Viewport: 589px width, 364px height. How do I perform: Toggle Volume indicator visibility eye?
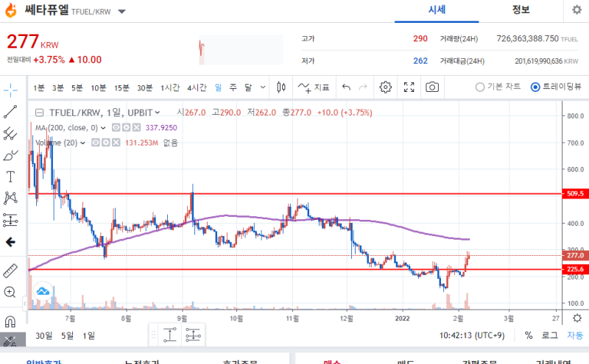point(96,143)
